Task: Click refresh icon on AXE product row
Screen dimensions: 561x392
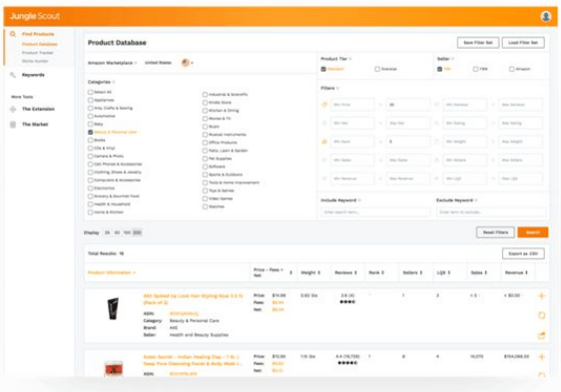Action: coord(541,315)
